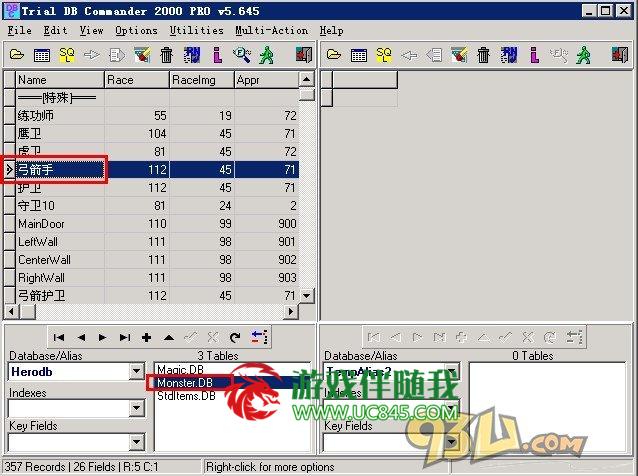Click grid horizontal scrollbar right arrow

tap(291, 312)
